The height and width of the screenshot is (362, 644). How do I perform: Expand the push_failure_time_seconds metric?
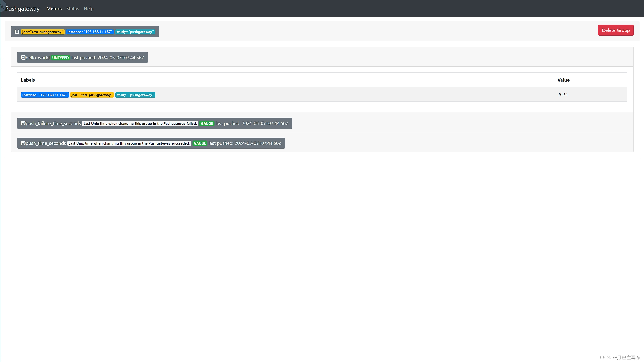[x=23, y=123]
